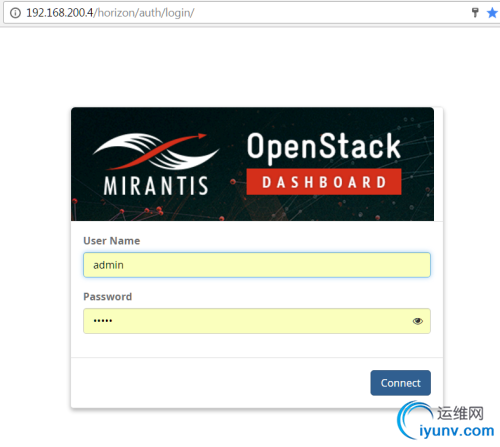Click the "User Name" label
500x447 pixels.
point(112,241)
